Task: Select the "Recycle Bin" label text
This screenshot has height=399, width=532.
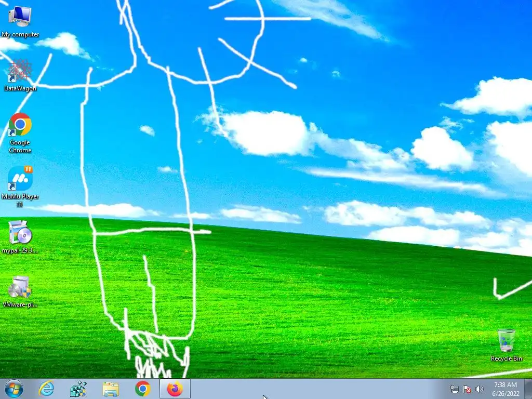Action: (x=506, y=358)
